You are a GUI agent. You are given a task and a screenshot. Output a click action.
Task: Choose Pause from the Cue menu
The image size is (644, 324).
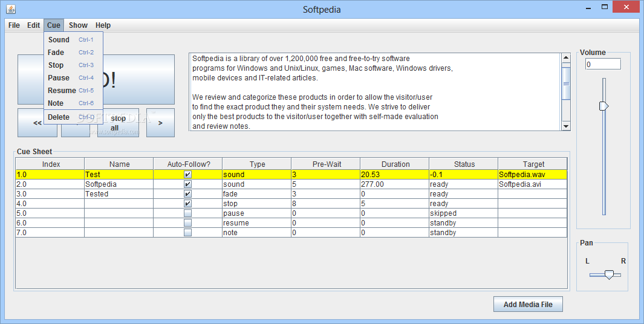[x=73, y=78]
